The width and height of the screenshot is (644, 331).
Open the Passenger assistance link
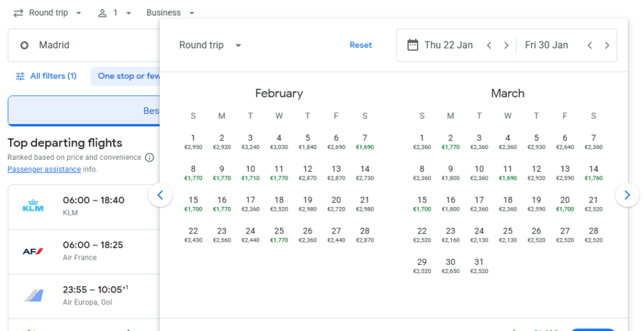pos(44,169)
